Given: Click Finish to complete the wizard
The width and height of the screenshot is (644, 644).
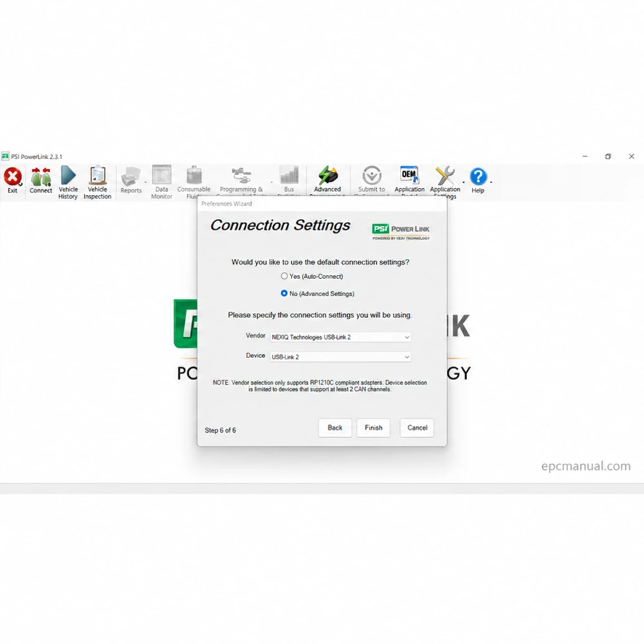Looking at the screenshot, I should [x=374, y=428].
